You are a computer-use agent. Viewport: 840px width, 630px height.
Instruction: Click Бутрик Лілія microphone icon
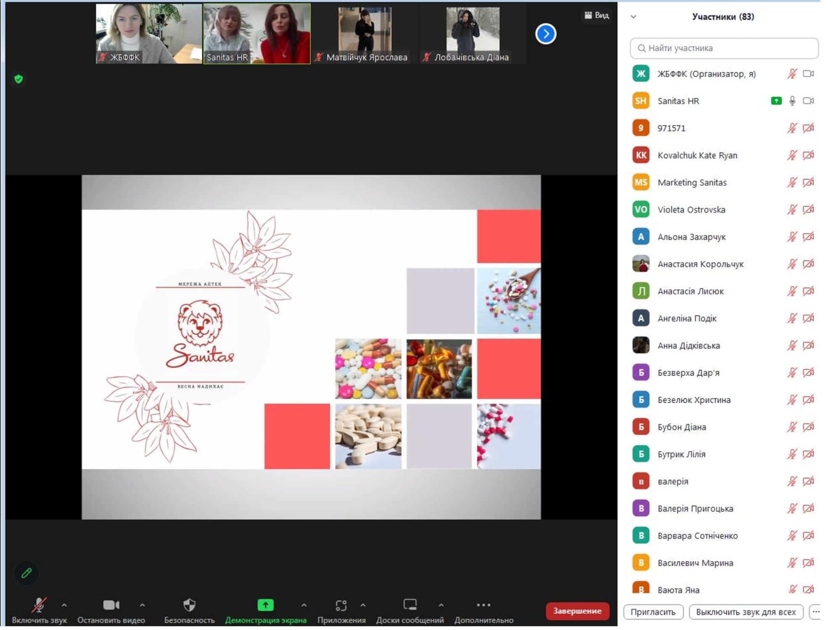(792, 454)
